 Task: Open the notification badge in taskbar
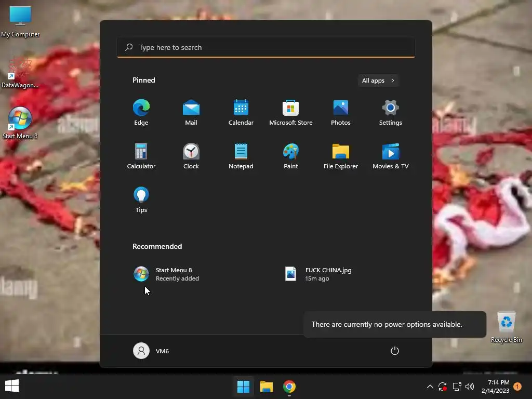[517, 387]
